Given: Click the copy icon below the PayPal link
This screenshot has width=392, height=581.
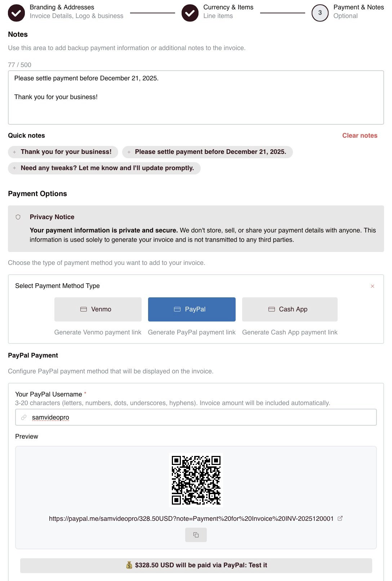Looking at the screenshot, I should [196, 535].
